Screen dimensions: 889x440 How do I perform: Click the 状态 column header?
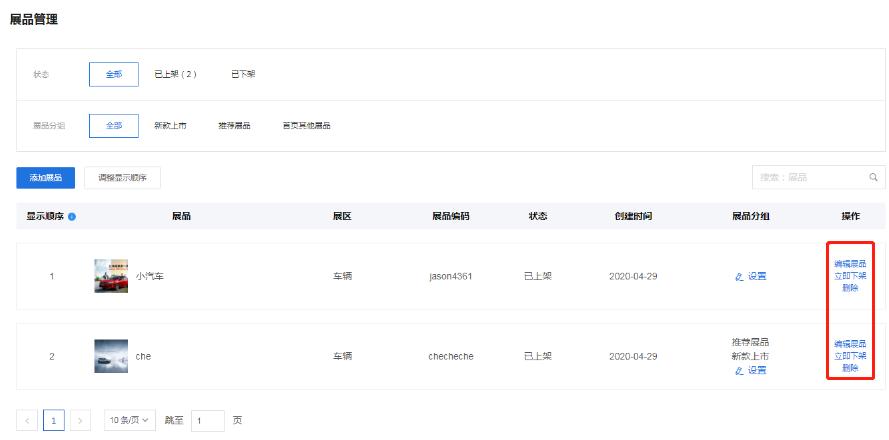coord(537,217)
